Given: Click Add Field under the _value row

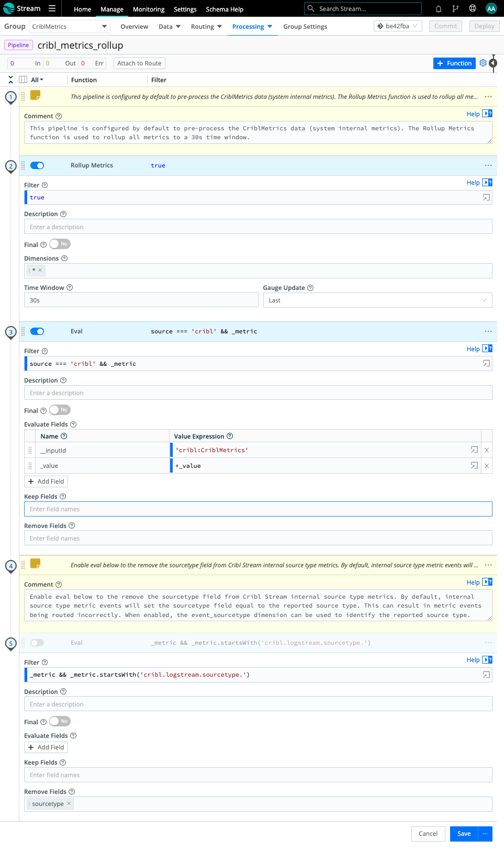Looking at the screenshot, I should coord(46,481).
